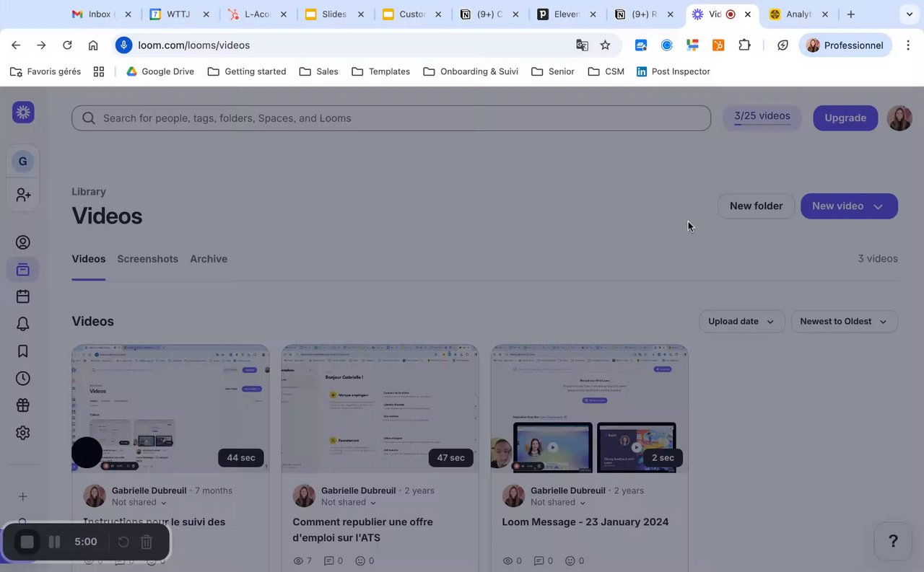This screenshot has height=572, width=924.
Task: Switch to the Archive tab
Action: (x=209, y=259)
